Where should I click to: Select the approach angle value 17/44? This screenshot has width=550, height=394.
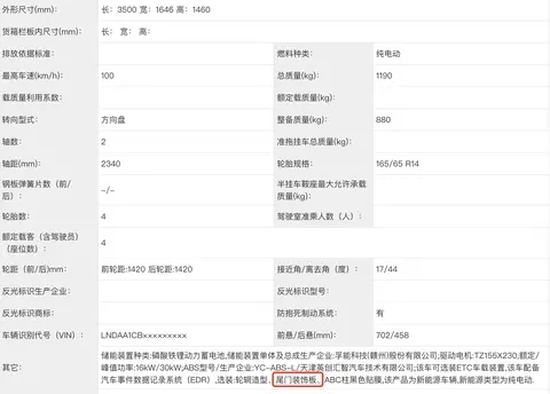387,269
